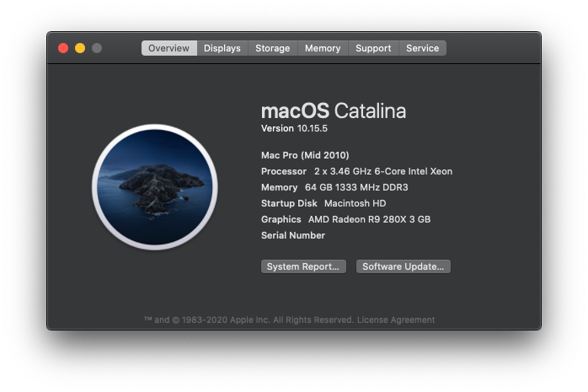Open the License Agreement link

396,320
